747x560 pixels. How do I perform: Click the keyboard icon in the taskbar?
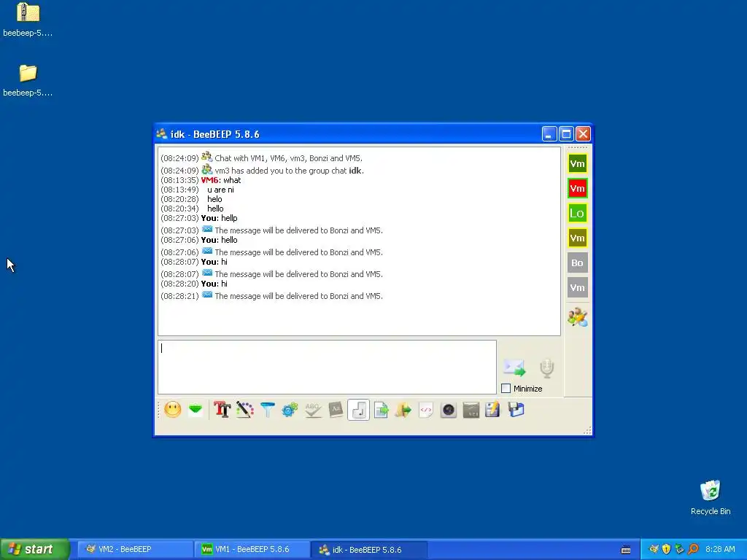626,550
